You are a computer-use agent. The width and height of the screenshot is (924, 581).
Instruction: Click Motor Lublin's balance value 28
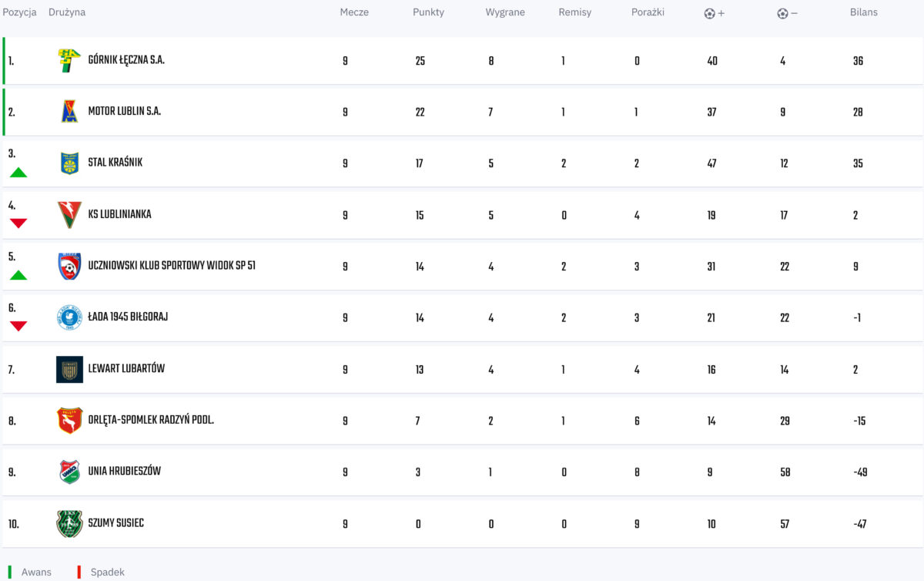(x=858, y=112)
